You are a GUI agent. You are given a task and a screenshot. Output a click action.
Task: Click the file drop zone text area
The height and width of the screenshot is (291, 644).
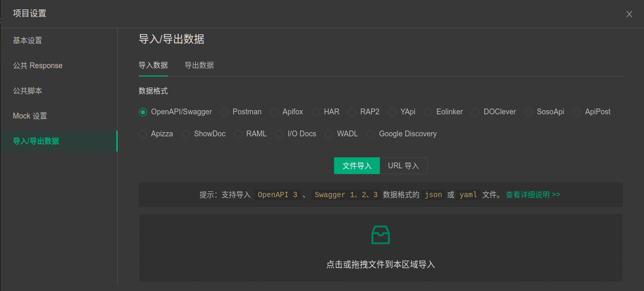[380, 264]
